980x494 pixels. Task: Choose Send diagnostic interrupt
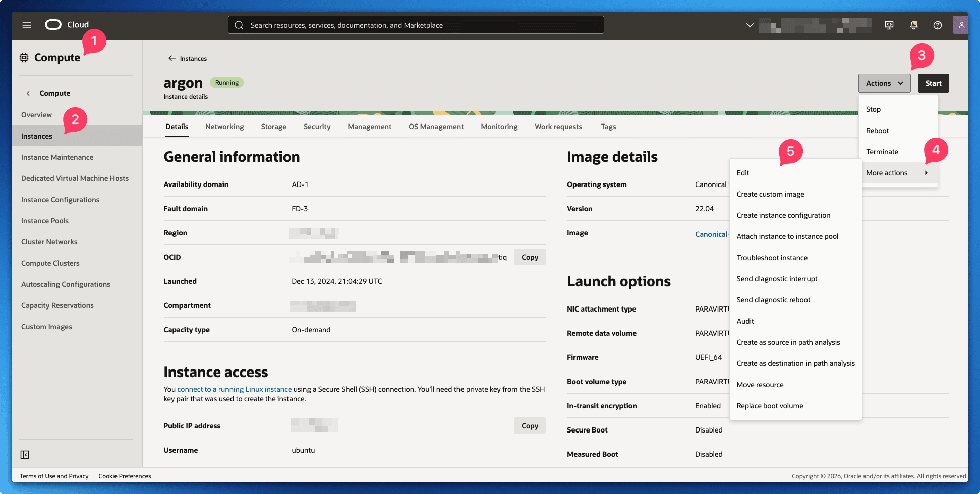pyautogui.click(x=795, y=279)
